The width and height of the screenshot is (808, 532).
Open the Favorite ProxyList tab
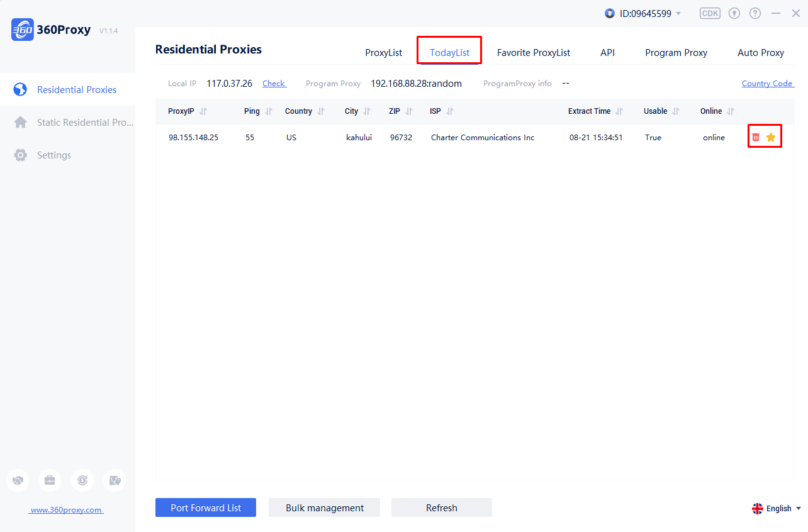point(534,53)
